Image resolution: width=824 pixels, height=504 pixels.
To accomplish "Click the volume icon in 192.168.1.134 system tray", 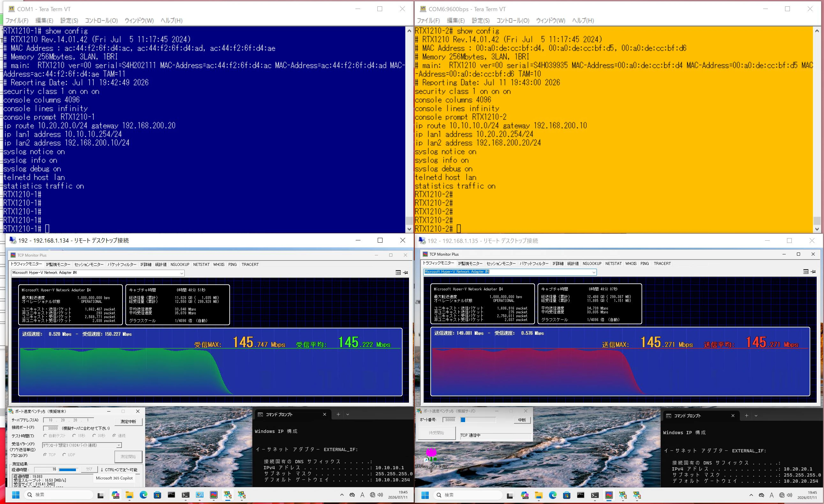I will (x=380, y=495).
